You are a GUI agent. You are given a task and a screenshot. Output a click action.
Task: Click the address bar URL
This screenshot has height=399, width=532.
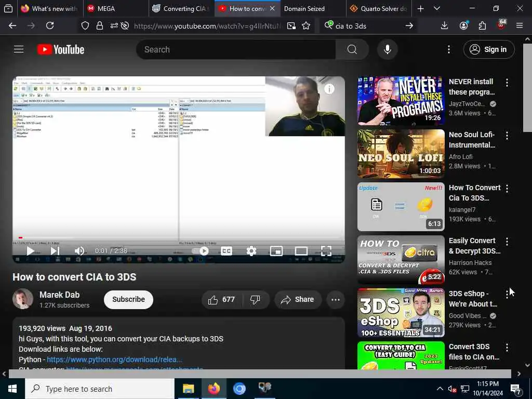207,26
